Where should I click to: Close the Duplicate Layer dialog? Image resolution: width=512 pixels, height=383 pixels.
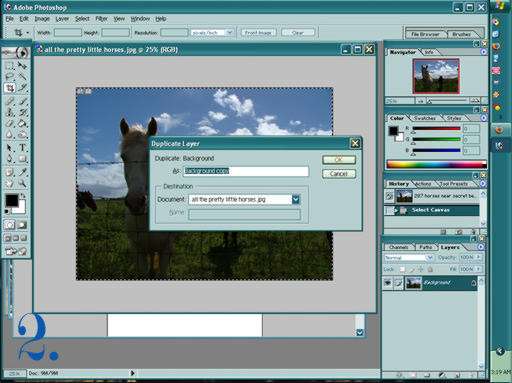355,144
